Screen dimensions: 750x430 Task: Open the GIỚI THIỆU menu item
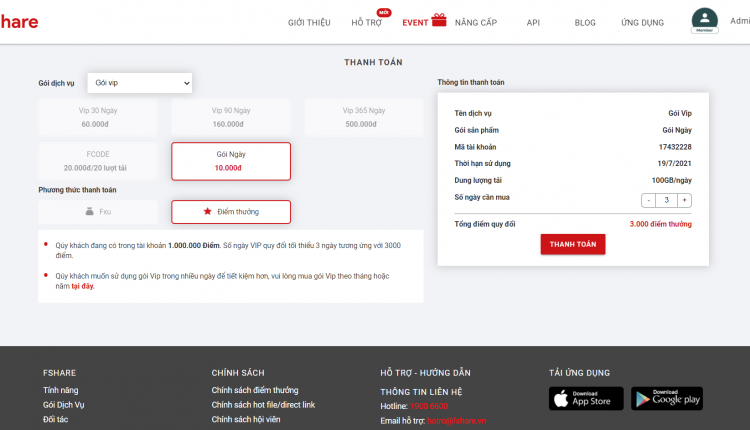click(309, 22)
